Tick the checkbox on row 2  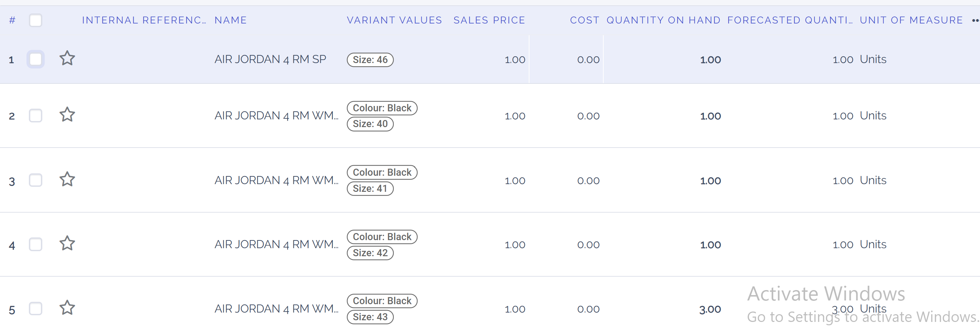(x=35, y=116)
